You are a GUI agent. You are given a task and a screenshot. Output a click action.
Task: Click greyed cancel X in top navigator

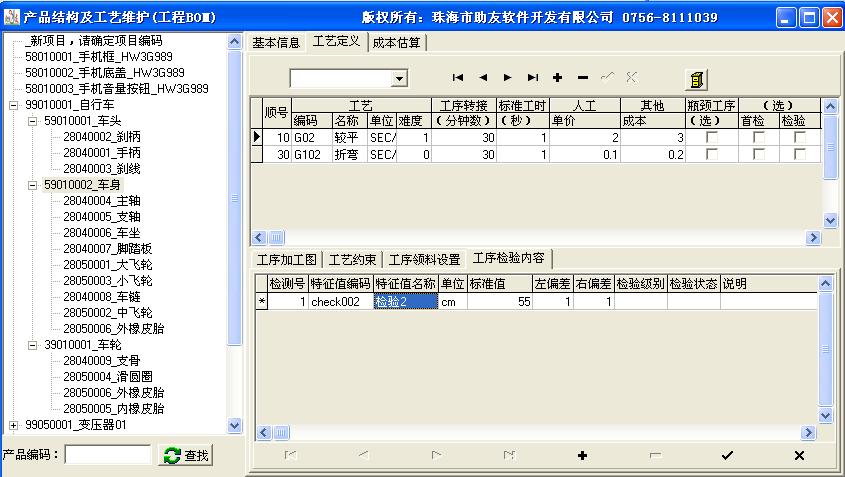[x=632, y=78]
